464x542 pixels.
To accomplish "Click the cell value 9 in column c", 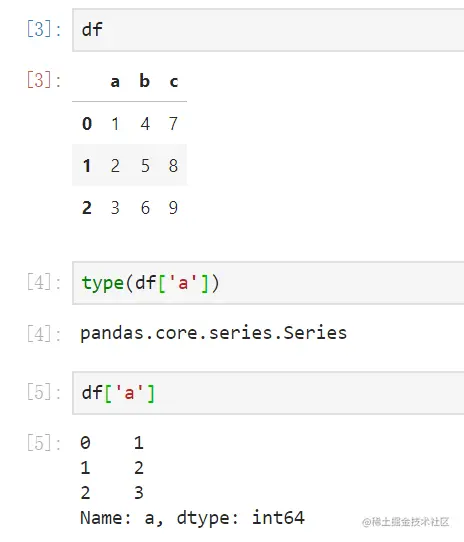I will [173, 208].
